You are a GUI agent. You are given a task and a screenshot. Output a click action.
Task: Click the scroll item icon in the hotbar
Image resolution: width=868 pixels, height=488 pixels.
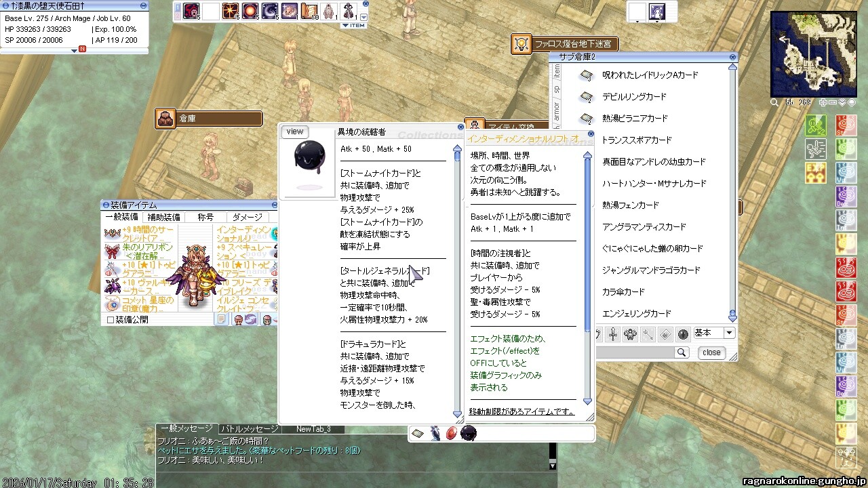pos(309,11)
